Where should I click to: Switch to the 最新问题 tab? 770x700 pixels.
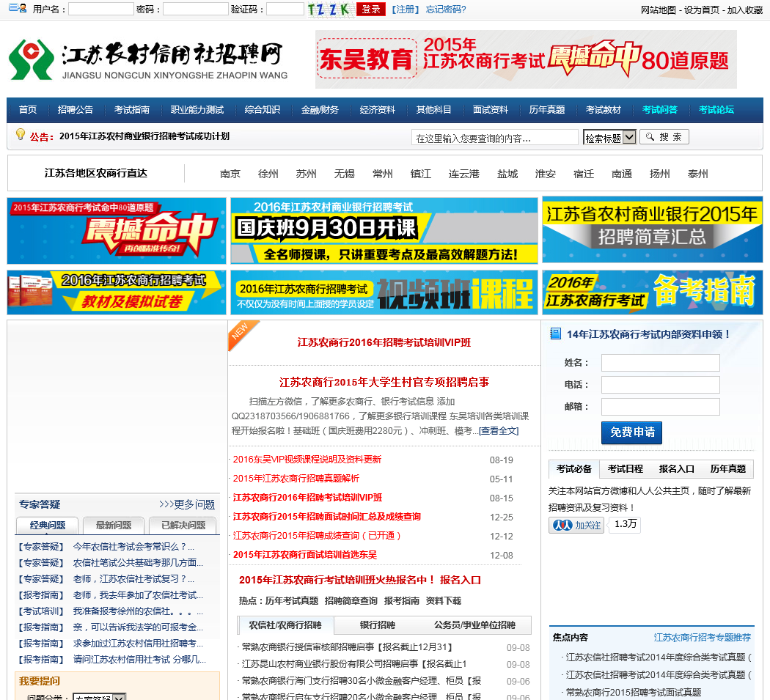pos(114,526)
